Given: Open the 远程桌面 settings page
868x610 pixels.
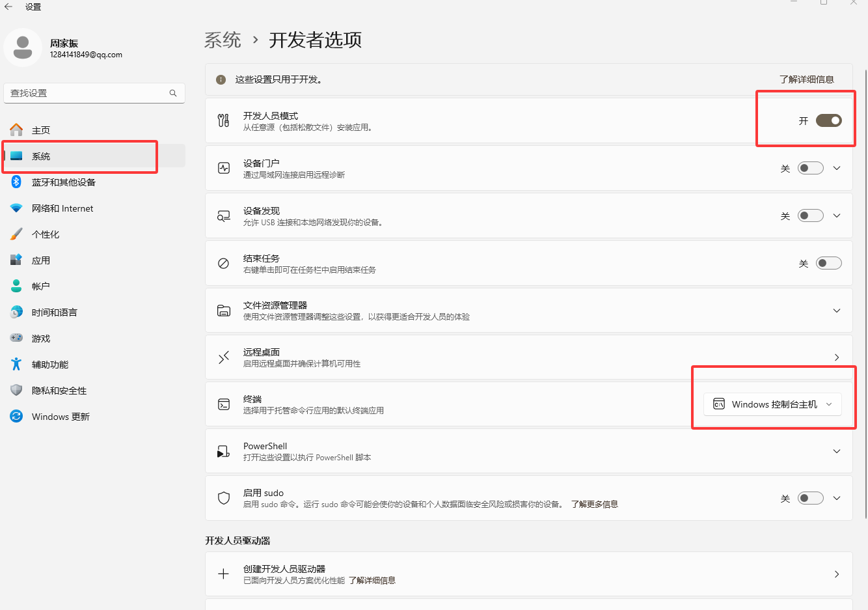Looking at the screenshot, I should [x=528, y=357].
